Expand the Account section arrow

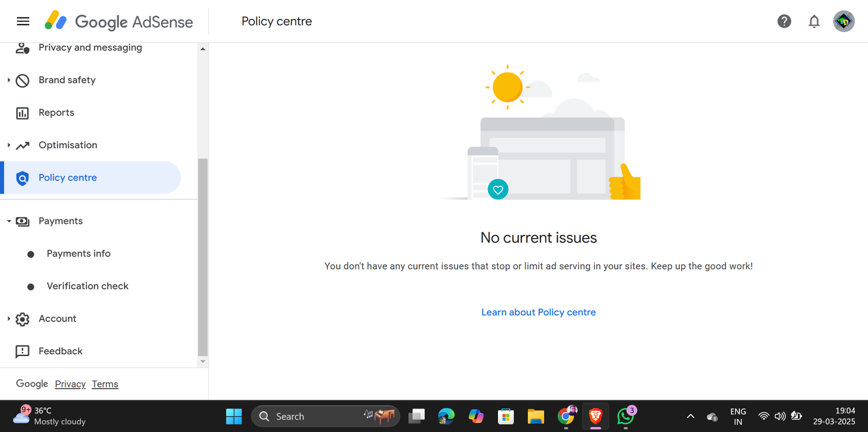9,319
